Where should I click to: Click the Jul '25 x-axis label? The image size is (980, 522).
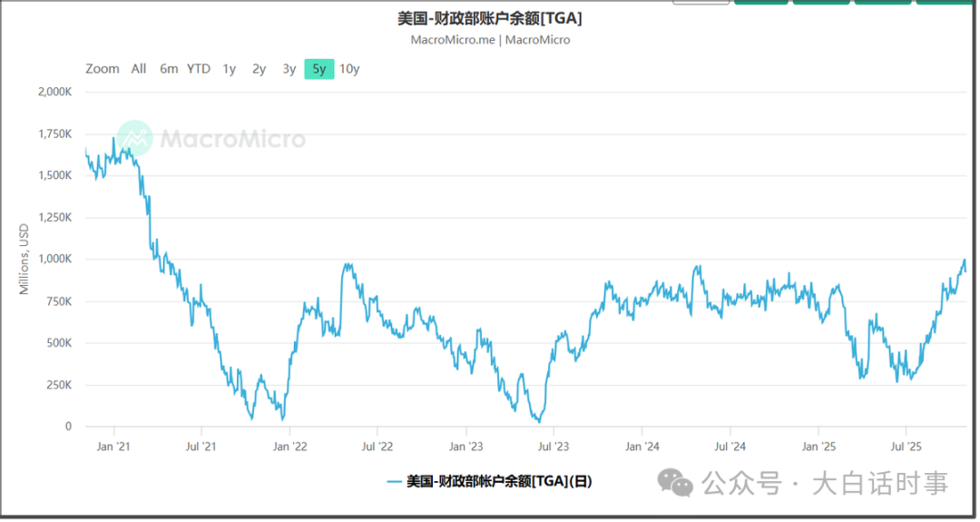[906, 447]
